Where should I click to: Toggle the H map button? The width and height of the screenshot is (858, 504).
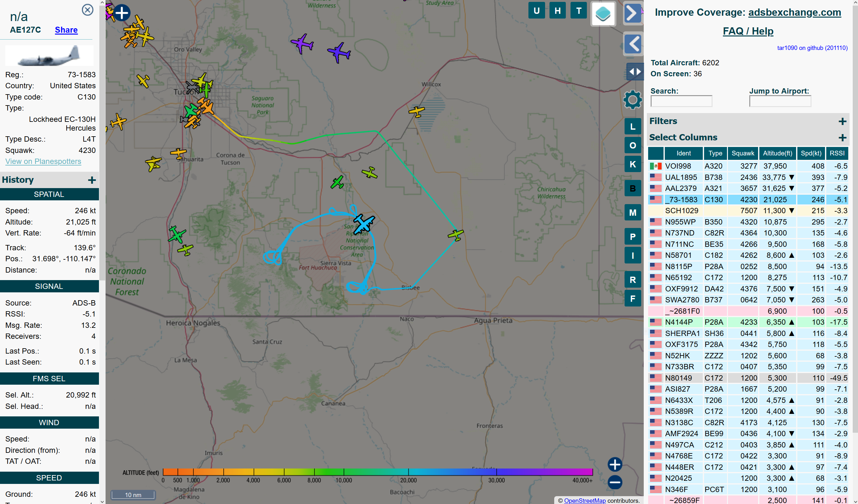click(557, 11)
